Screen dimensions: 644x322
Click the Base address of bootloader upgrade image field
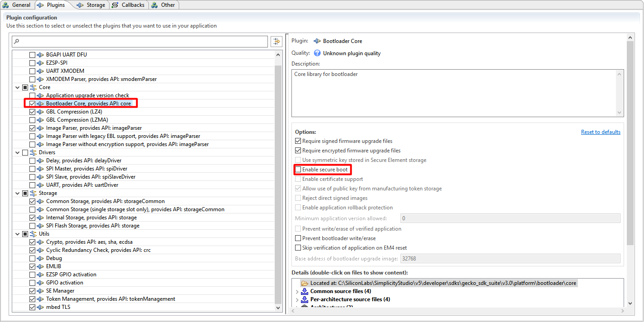[x=510, y=259]
